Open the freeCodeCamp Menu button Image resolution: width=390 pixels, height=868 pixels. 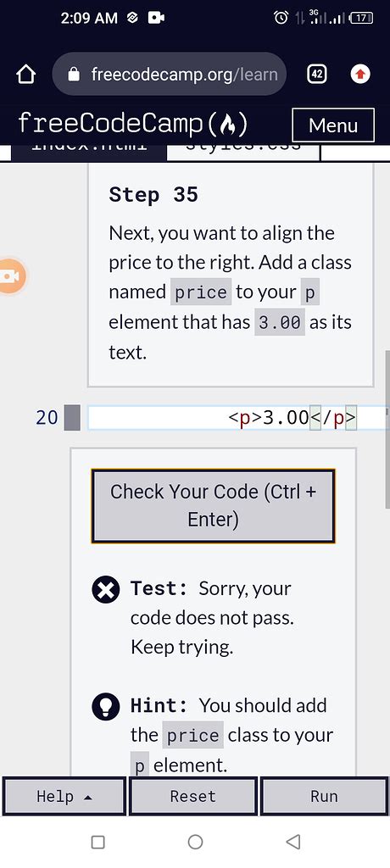[333, 125]
